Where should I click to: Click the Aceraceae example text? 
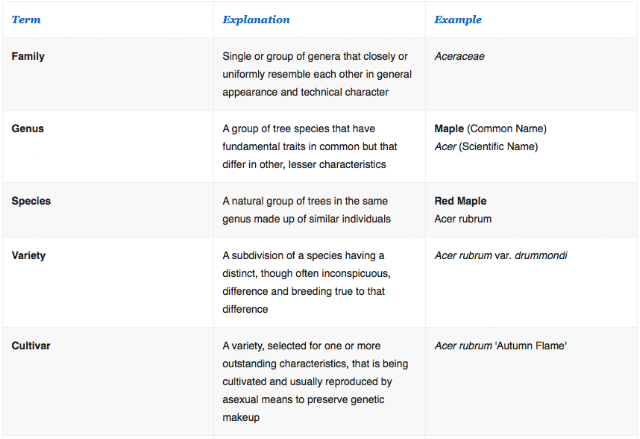click(460, 56)
